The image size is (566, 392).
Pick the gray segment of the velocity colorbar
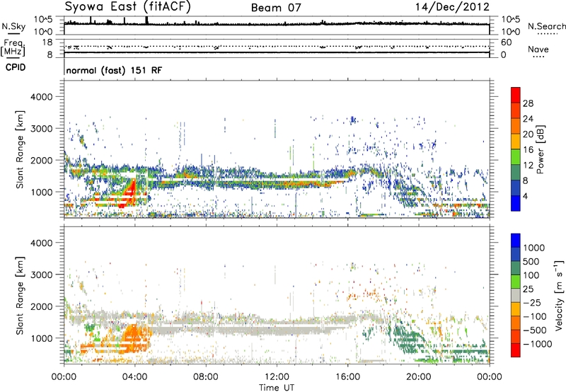516,296
